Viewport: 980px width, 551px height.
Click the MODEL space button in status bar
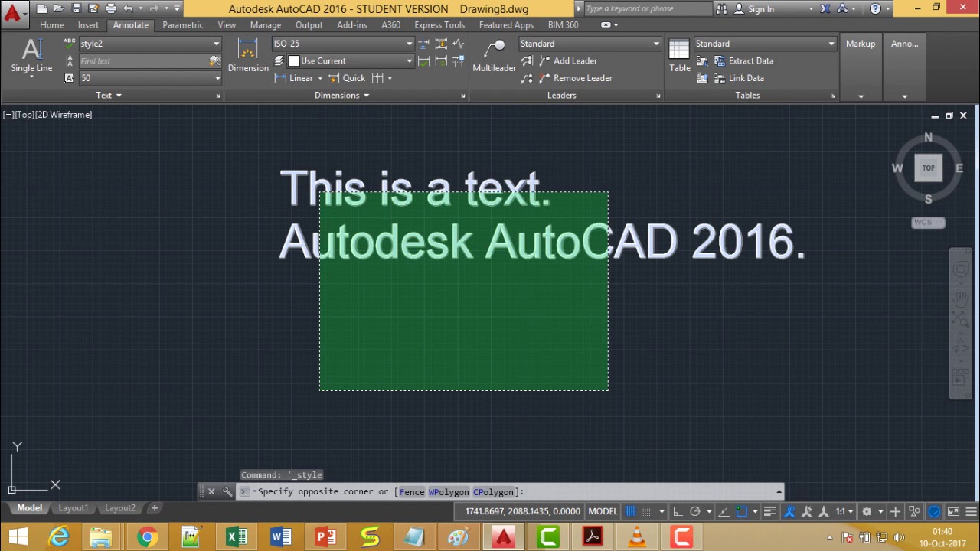(x=603, y=511)
